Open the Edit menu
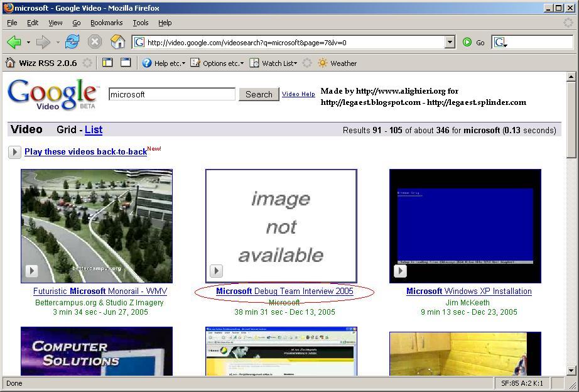The width and height of the screenshot is (579, 392). tap(33, 23)
